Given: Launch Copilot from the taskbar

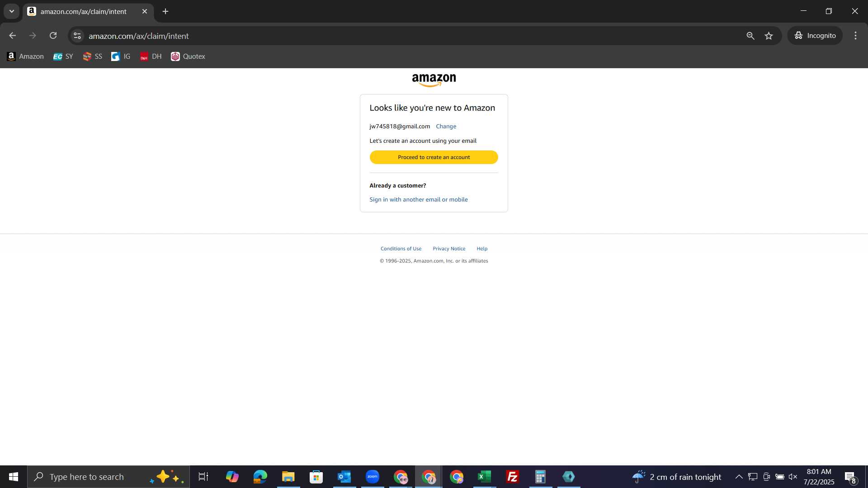Looking at the screenshot, I should 232,477.
